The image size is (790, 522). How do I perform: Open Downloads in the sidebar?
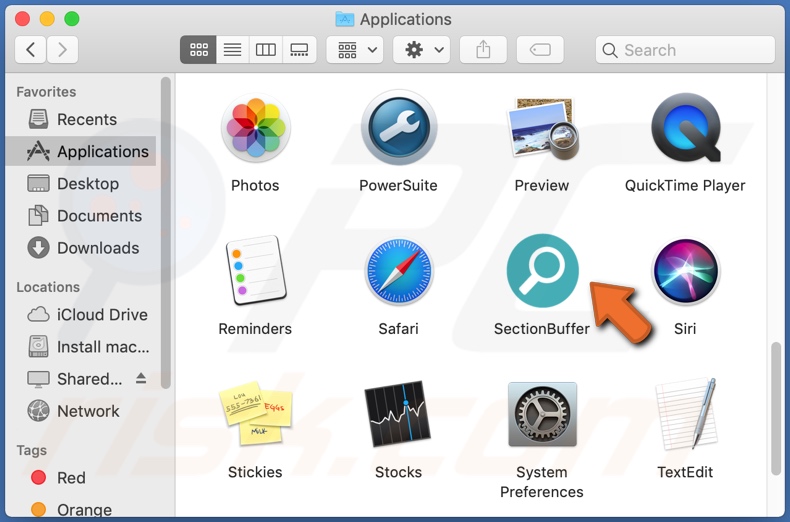click(x=81, y=248)
